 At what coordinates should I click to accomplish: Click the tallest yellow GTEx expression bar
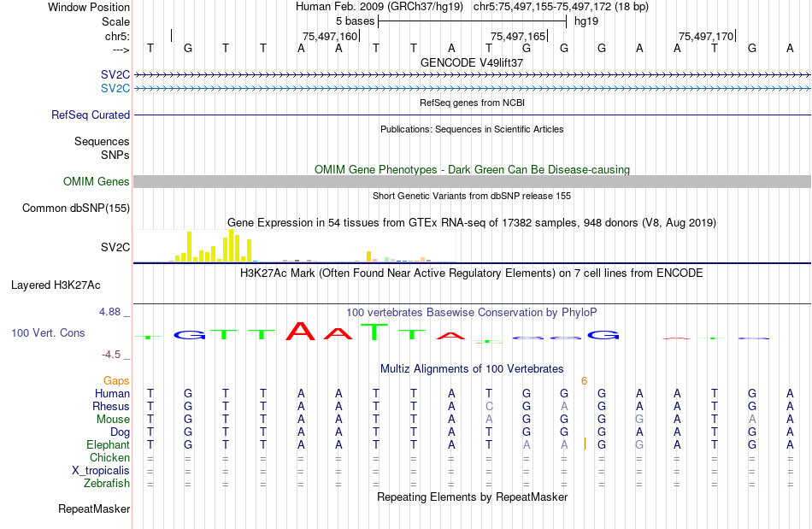pos(231,245)
